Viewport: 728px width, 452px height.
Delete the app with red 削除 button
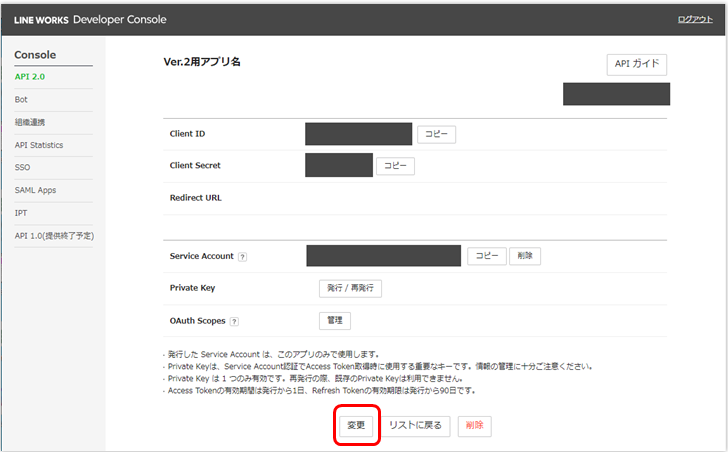(474, 426)
